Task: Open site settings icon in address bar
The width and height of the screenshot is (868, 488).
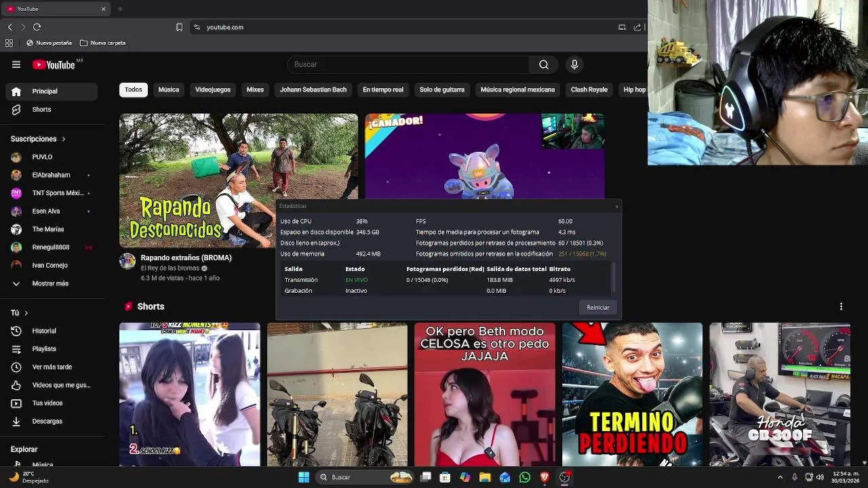Action: coord(197,27)
